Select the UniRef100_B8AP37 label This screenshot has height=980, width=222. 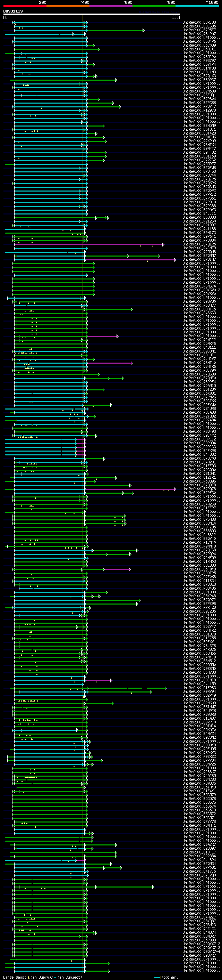tap(199, 80)
